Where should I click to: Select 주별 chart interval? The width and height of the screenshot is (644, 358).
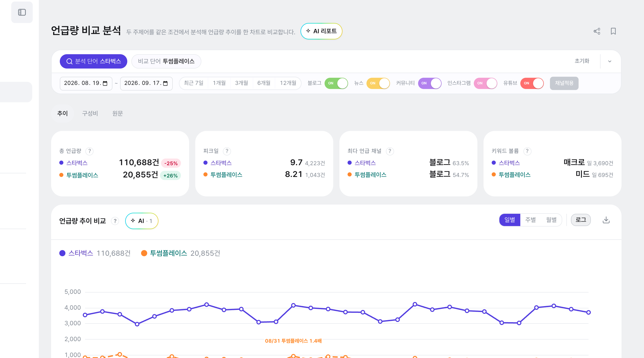coord(531,220)
